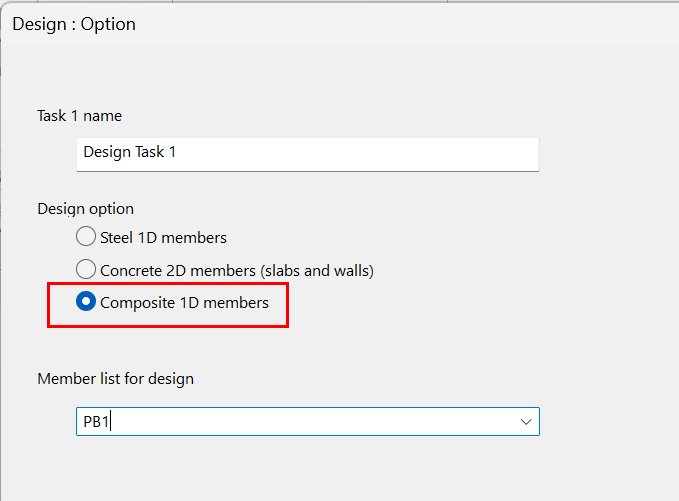Viewport: 679px width, 501px height.
Task: Click the 'Task 1 name' label
Action: (79, 116)
